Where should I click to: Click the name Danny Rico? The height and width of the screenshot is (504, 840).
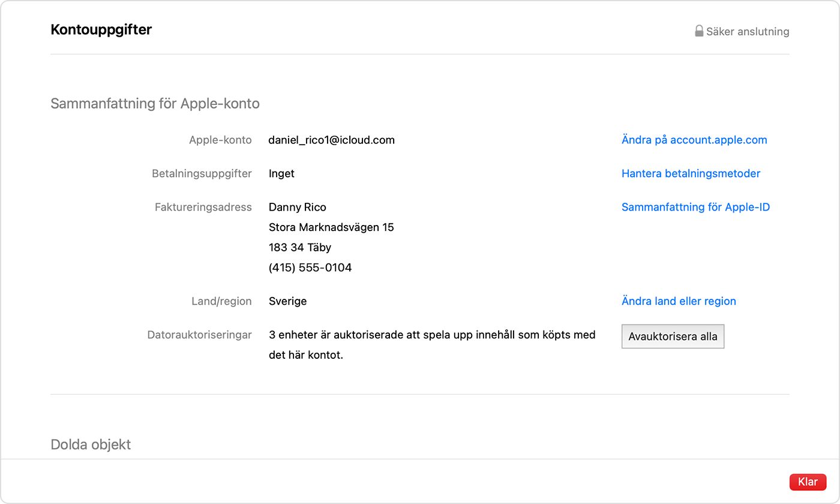(x=298, y=207)
